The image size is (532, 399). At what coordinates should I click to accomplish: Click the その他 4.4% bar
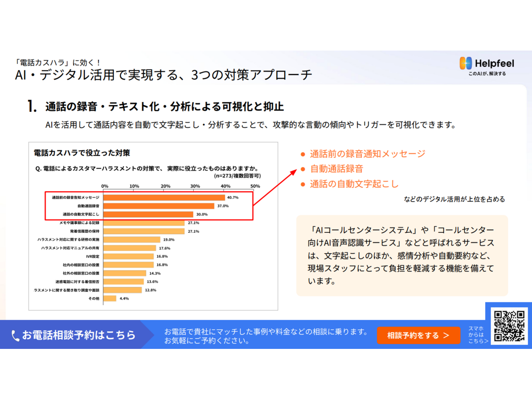[x=110, y=298]
